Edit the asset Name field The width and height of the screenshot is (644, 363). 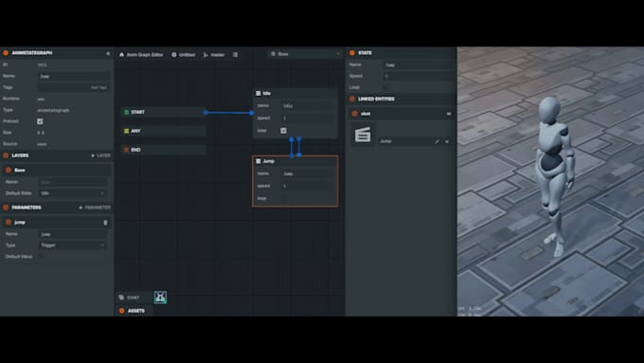pos(74,76)
